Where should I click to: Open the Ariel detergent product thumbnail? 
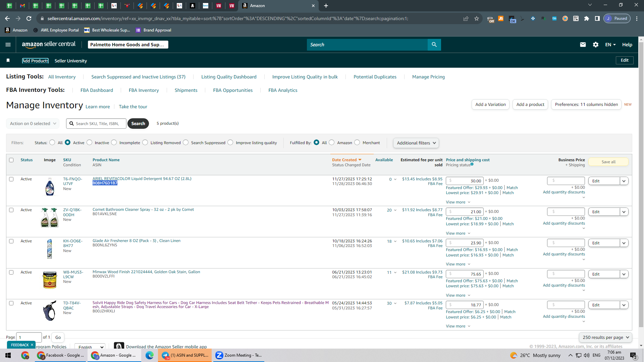[x=50, y=187]
